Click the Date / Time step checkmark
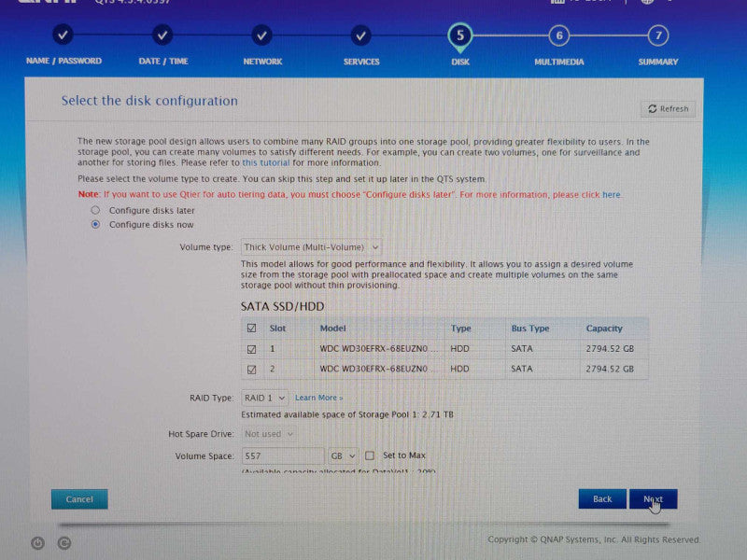Image resolution: width=747 pixels, height=560 pixels. coord(162,35)
